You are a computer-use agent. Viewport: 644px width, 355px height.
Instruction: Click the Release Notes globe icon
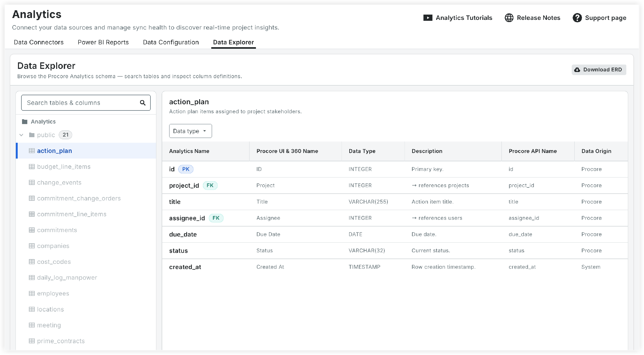(x=509, y=18)
